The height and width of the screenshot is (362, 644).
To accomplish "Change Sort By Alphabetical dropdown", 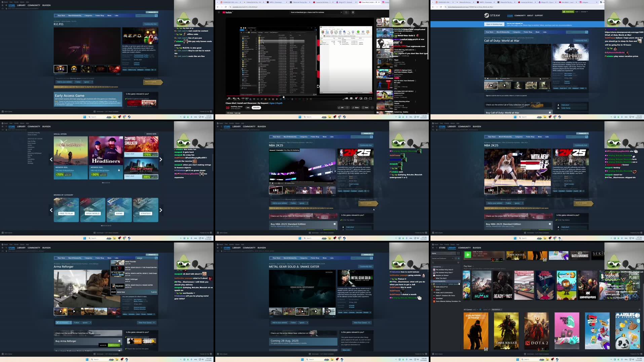I will click(x=496, y=309).
